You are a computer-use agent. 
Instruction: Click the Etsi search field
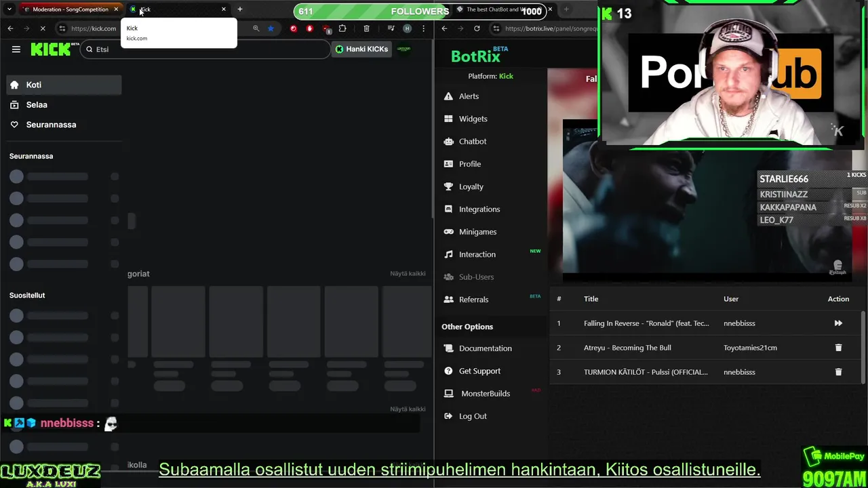point(205,49)
